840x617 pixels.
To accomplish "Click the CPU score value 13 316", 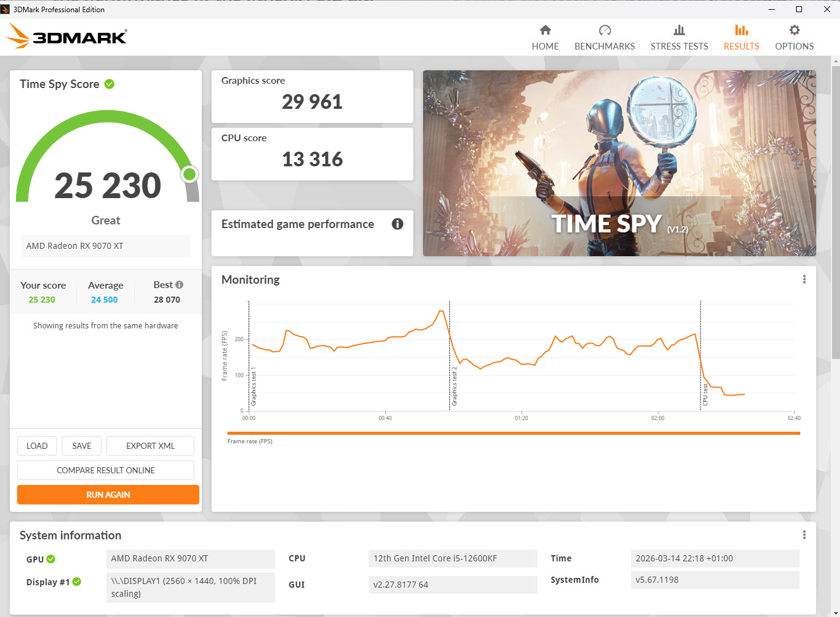I will click(x=312, y=159).
